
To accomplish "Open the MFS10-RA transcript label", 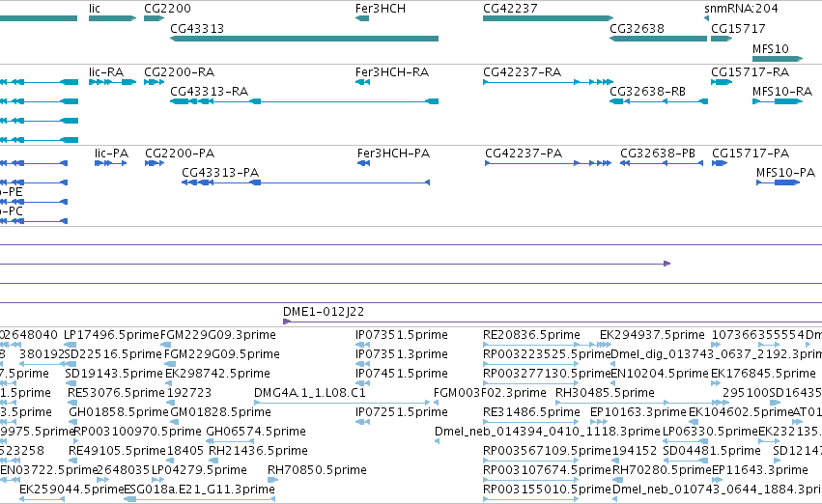I will 782,91.
